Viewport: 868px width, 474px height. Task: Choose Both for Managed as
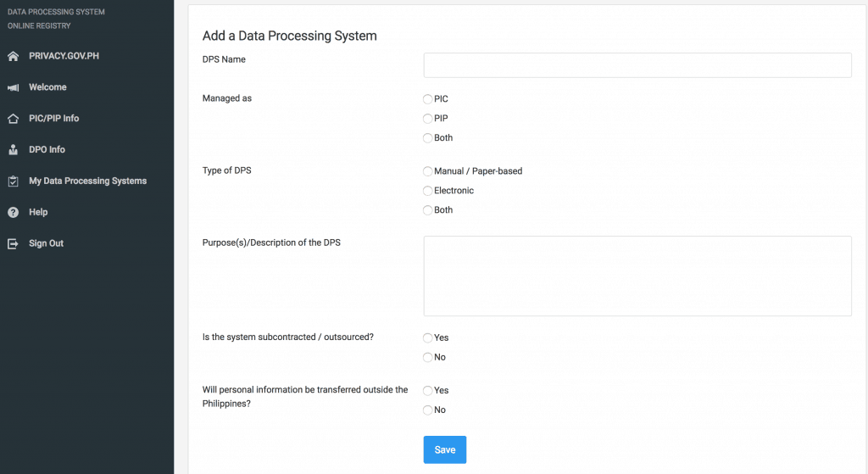click(x=428, y=138)
